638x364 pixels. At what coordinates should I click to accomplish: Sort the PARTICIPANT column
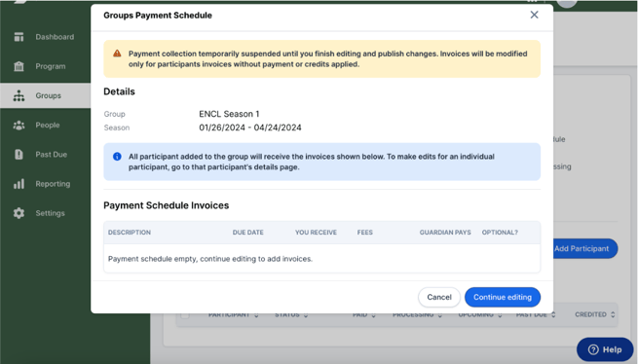coord(256,314)
